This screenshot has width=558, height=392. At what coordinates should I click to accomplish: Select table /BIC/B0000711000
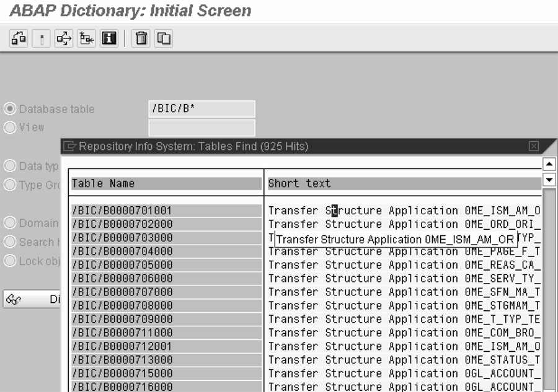[167, 333]
